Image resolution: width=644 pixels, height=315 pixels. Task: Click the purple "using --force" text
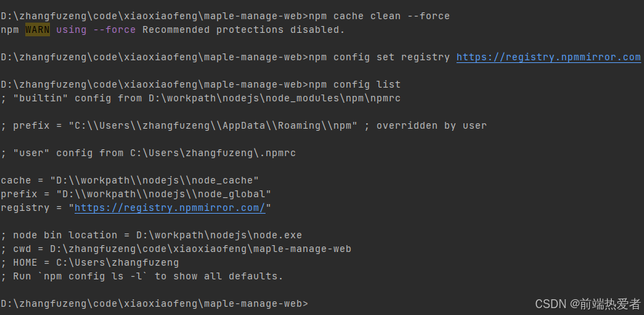pyautogui.click(x=96, y=30)
